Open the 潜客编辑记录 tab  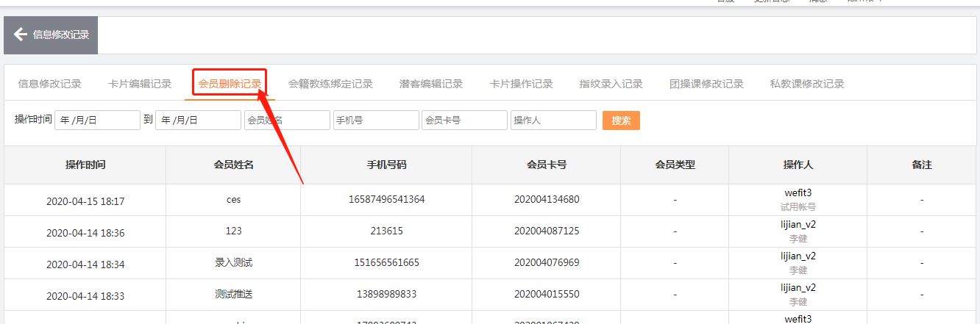click(x=431, y=84)
